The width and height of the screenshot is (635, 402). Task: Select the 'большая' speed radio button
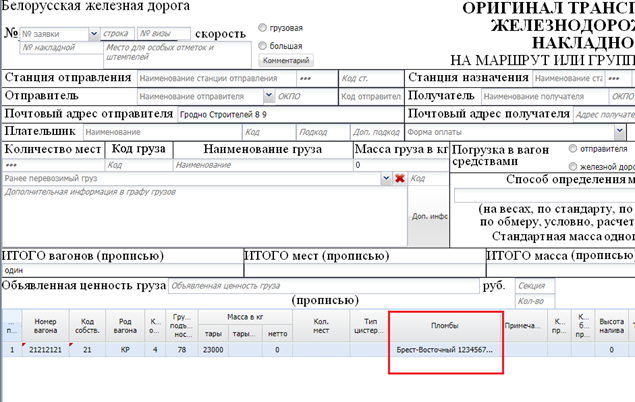(x=263, y=45)
